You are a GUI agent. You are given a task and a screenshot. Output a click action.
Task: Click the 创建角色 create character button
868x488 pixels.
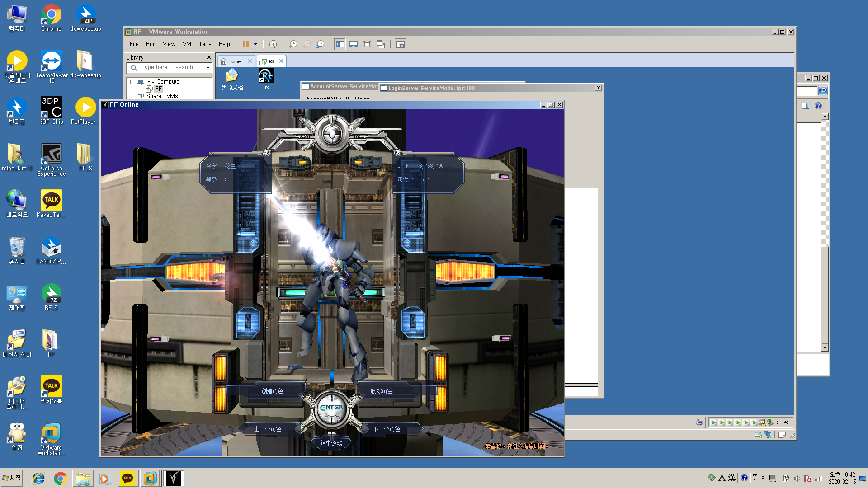[272, 391]
